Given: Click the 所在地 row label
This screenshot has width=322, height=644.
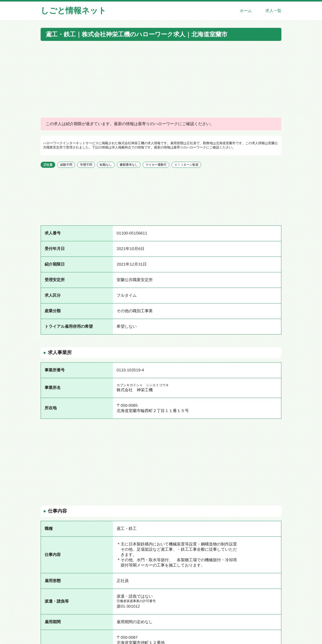Looking at the screenshot, I should tap(51, 408).
